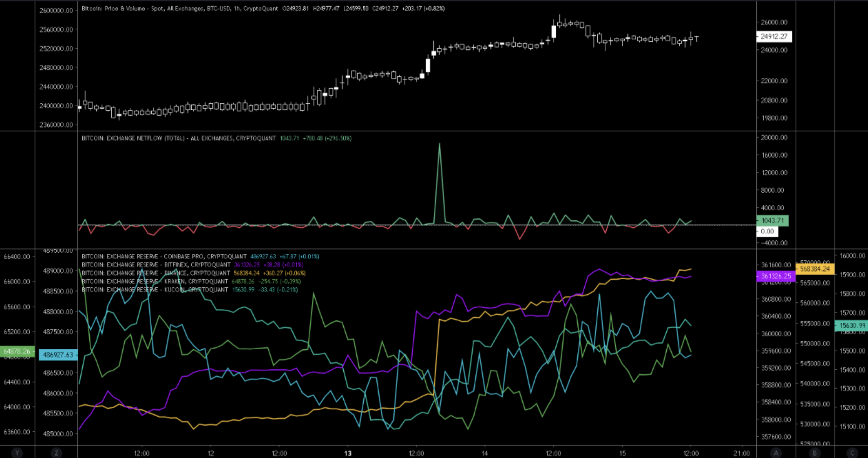Select the Exchange Reserve Kucoin legend
Screen dimensions: 868x458
tap(154, 290)
